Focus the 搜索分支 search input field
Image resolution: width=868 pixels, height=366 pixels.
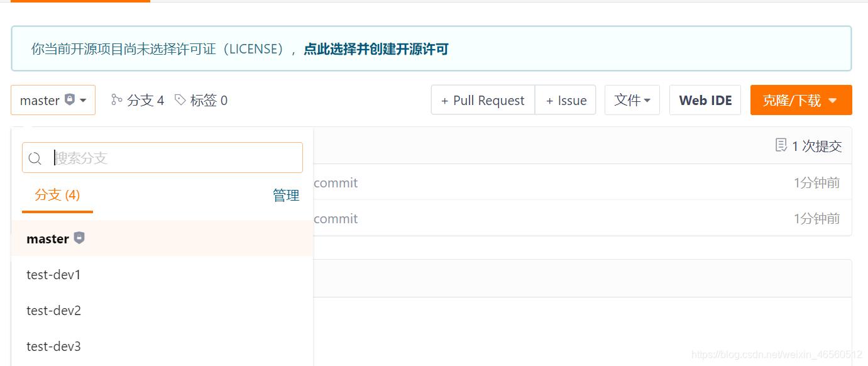[162, 157]
